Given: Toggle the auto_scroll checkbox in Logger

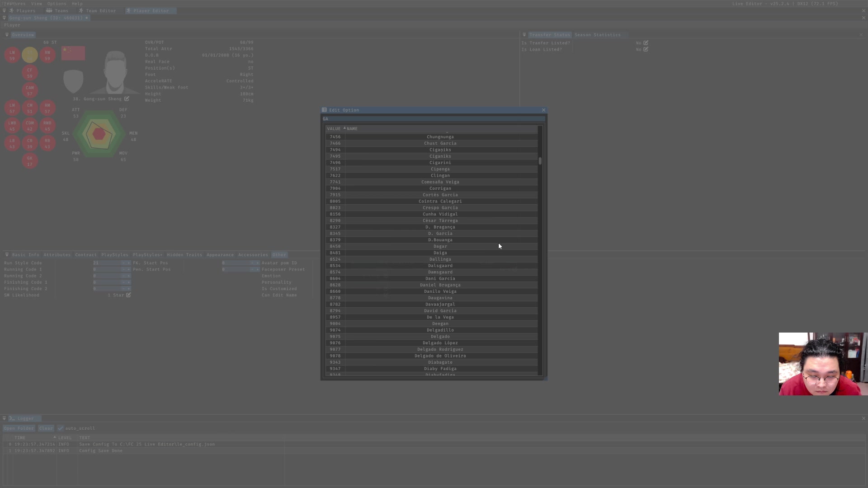Looking at the screenshot, I should (x=61, y=428).
